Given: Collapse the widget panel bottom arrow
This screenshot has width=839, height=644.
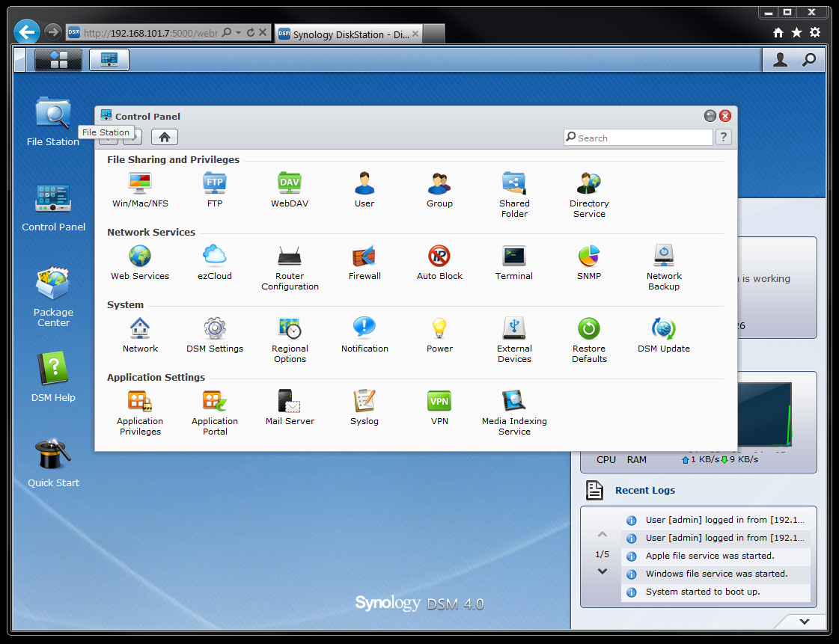Looking at the screenshot, I should [805, 622].
